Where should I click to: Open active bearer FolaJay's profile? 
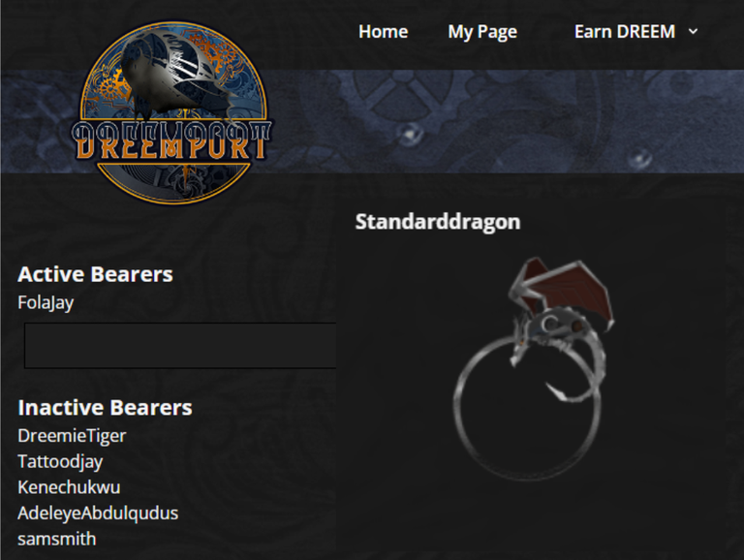tap(46, 303)
